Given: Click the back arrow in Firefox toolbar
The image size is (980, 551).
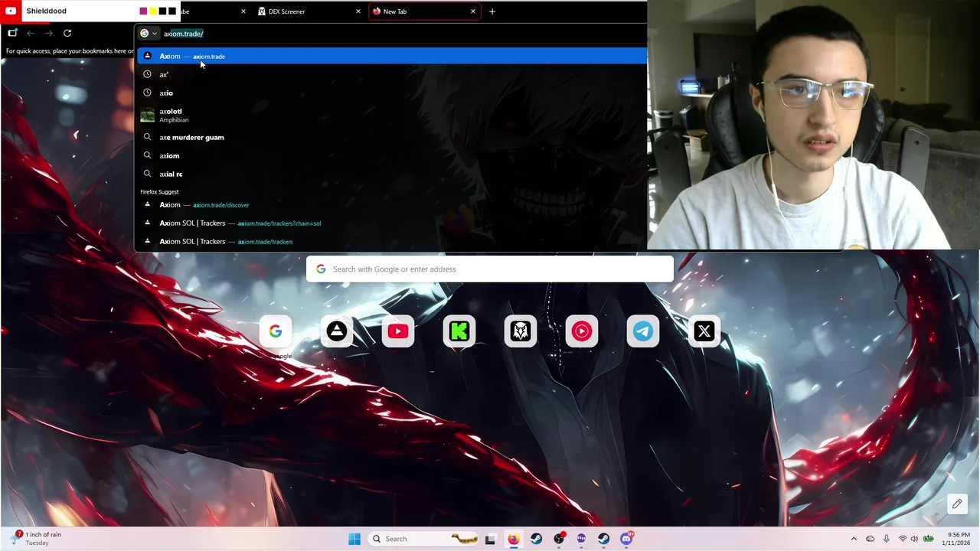Looking at the screenshot, I should 31,33.
